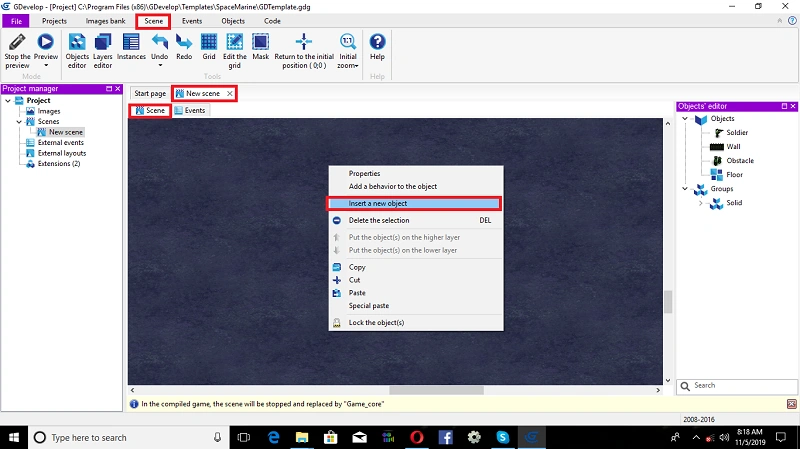800x449 pixels.
Task: Collapse the Scenes tree node
Action: pos(19,122)
